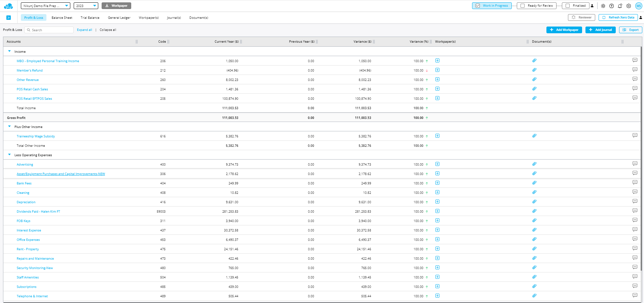Open comment icon for Telephone & Internet row

coord(635,296)
